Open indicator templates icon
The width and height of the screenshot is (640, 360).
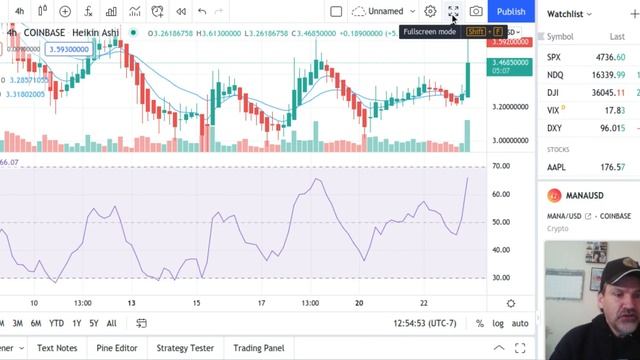(x=134, y=11)
